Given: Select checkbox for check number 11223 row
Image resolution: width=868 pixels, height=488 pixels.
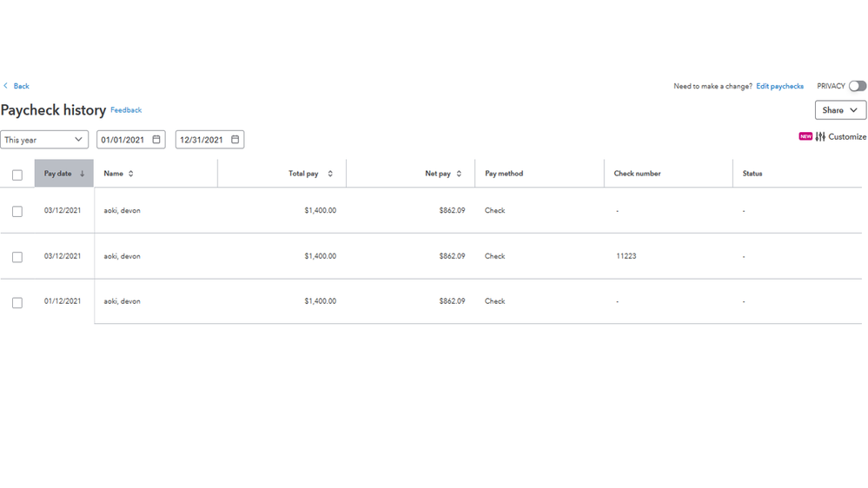Looking at the screenshot, I should [x=17, y=257].
